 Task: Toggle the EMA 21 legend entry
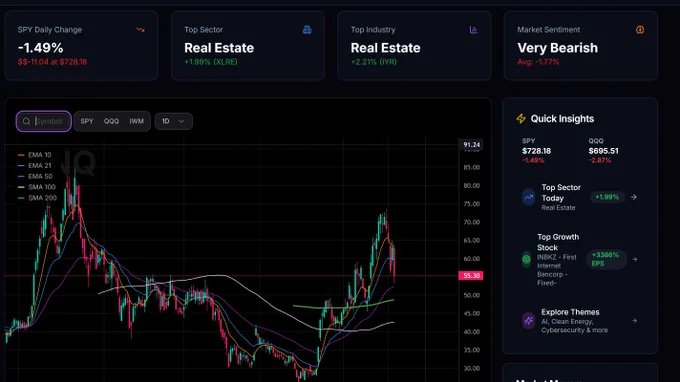click(35, 166)
